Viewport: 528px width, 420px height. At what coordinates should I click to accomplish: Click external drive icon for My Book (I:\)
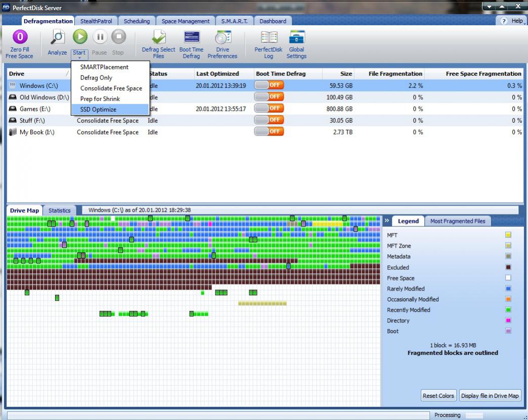tap(13, 132)
